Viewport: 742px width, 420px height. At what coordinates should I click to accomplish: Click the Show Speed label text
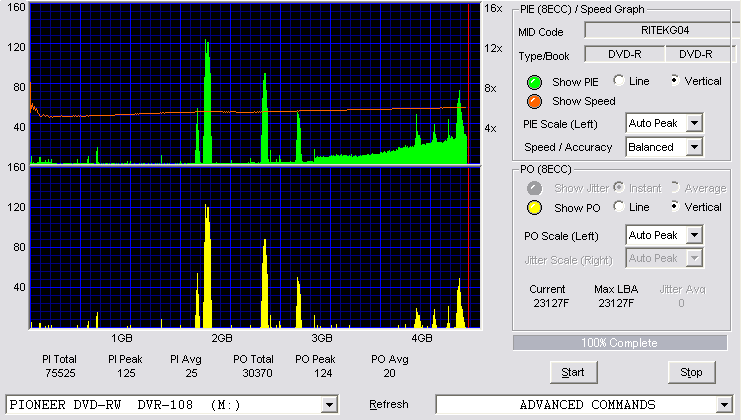pyautogui.click(x=584, y=101)
